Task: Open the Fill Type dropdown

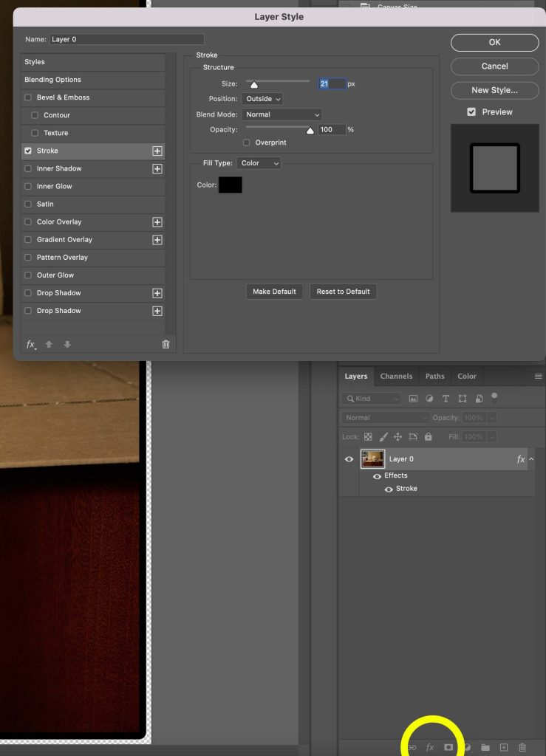Action: pyautogui.click(x=259, y=163)
